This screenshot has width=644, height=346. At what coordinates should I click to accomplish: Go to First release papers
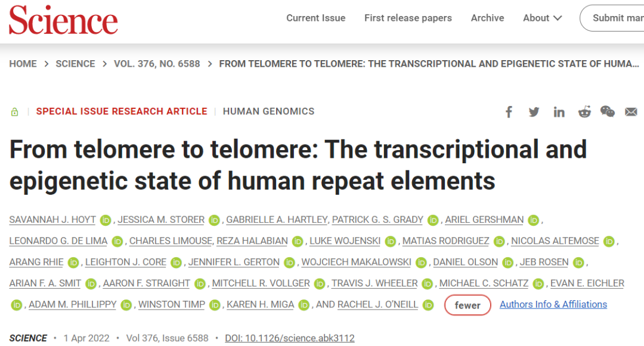408,18
